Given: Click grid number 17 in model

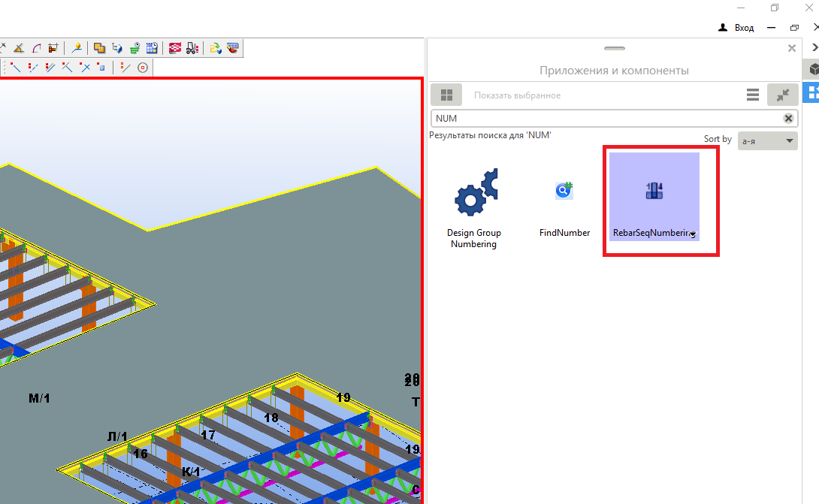Looking at the screenshot, I should pos(208,435).
